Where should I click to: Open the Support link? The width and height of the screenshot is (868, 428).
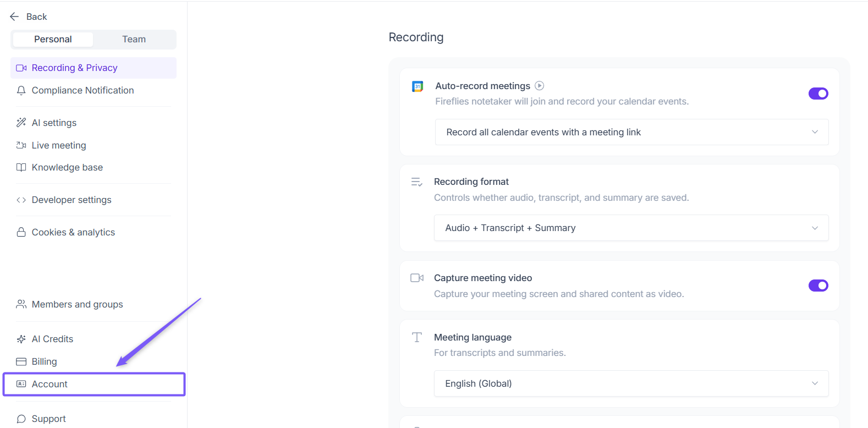click(x=94, y=419)
